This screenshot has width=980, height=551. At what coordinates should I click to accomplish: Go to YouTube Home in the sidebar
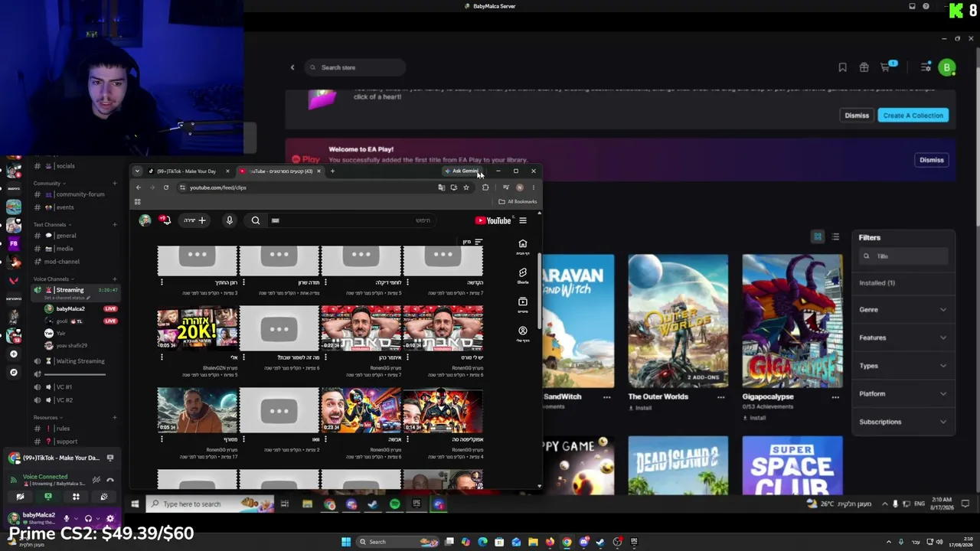pyautogui.click(x=523, y=246)
